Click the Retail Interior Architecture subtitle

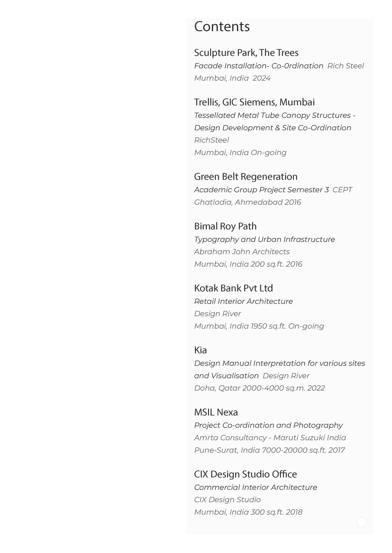(243, 301)
